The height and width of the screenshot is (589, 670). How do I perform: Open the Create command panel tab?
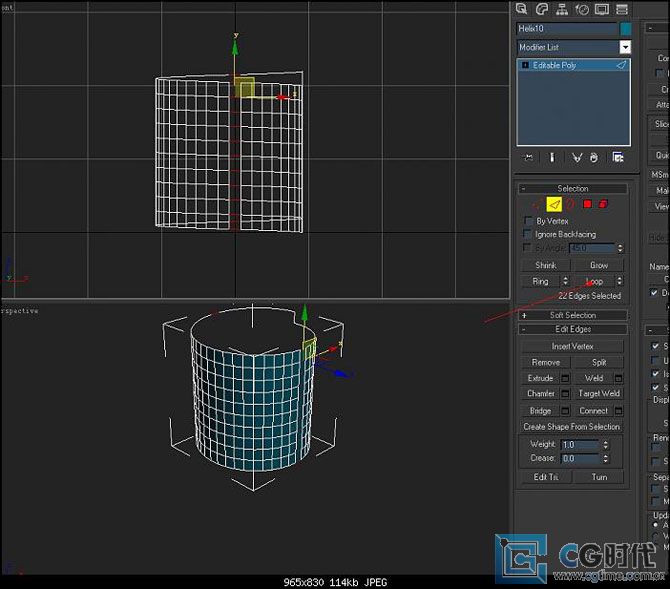point(521,9)
